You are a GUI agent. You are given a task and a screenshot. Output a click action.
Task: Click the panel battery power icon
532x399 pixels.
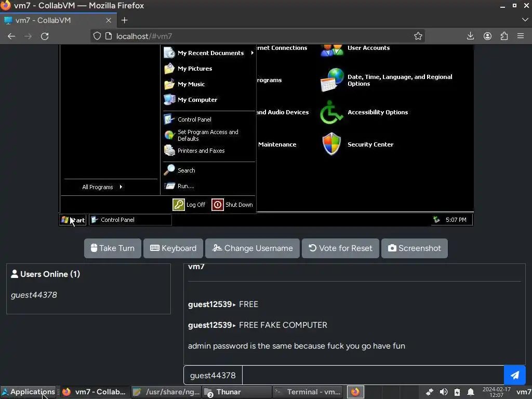click(x=457, y=392)
